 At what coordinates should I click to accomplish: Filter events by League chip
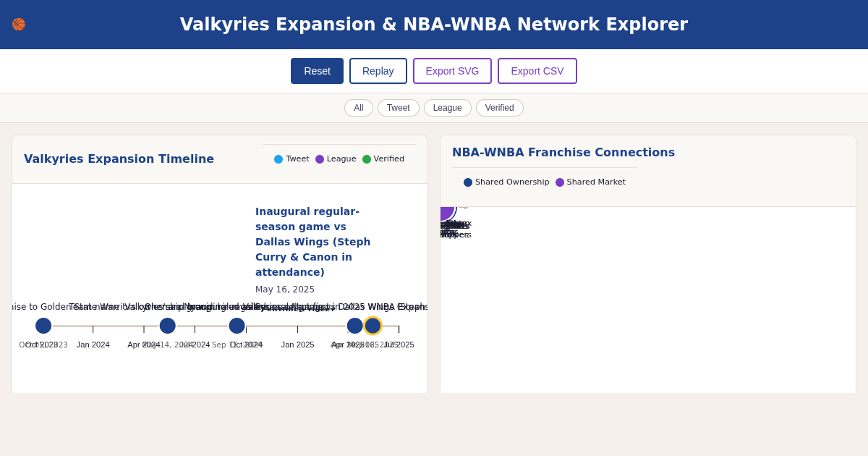(448, 108)
